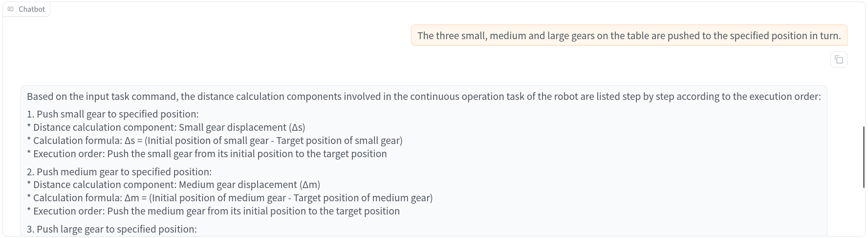Click the Δm calculation formula line
Viewport: 868px width, 238px height.
(x=230, y=198)
